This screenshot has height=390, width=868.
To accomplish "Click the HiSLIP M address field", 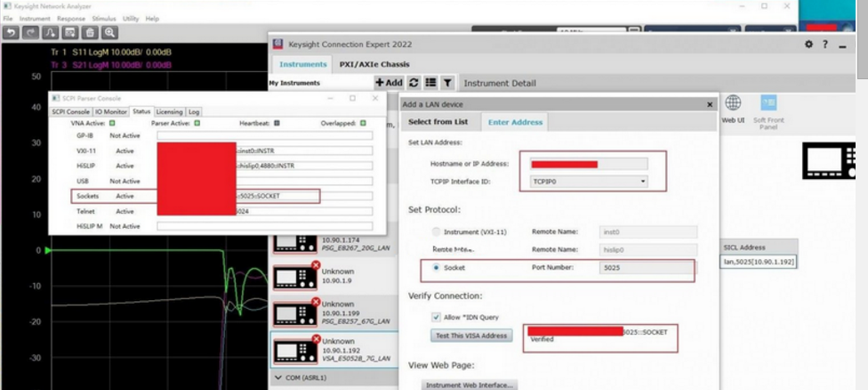I will coord(265,226).
